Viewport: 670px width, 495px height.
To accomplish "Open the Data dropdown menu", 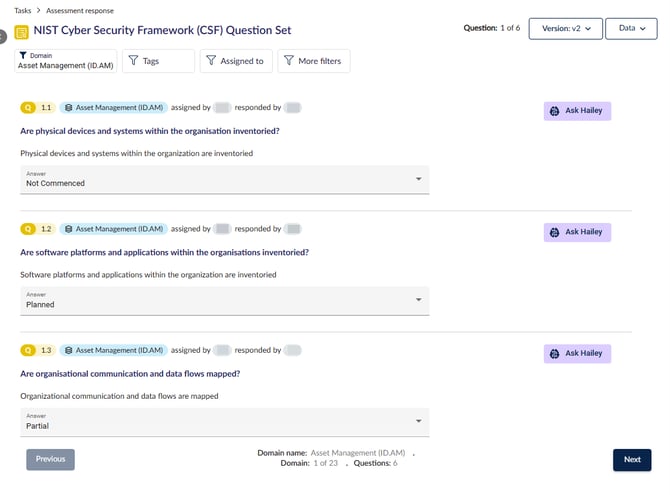I will 632,29.
